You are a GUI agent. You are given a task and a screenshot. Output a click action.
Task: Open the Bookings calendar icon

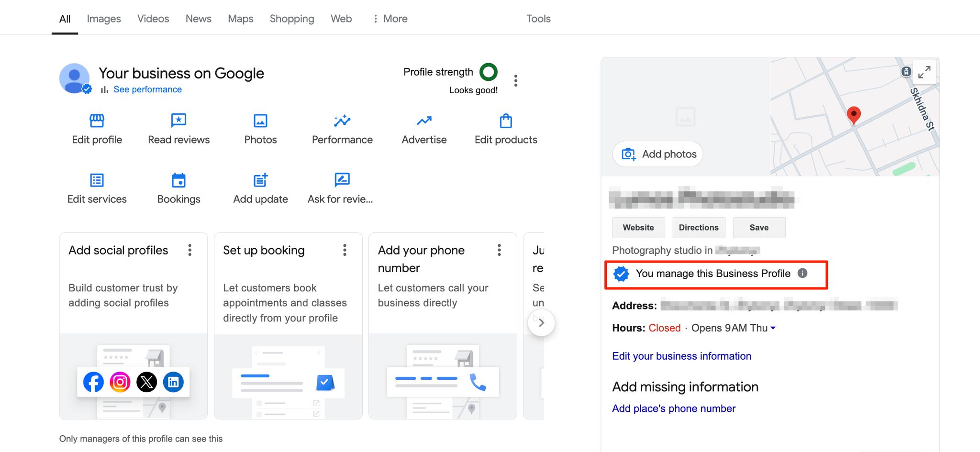pos(178,180)
